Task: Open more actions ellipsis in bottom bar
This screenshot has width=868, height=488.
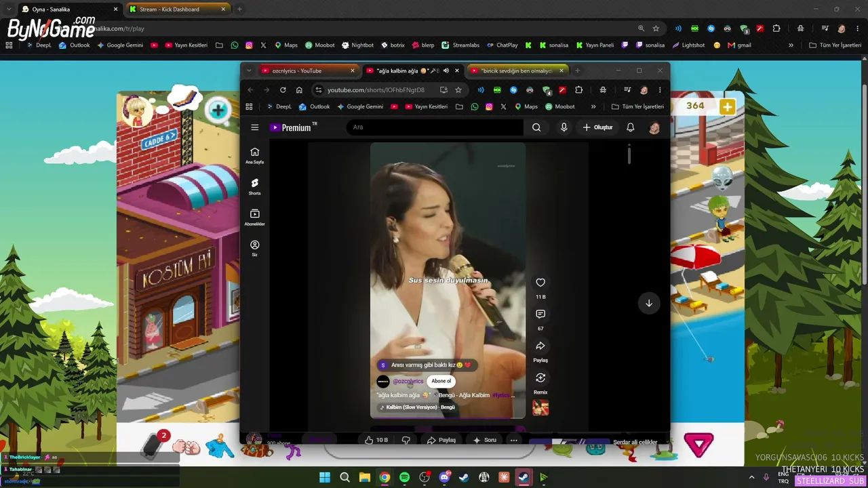Action: point(513,440)
